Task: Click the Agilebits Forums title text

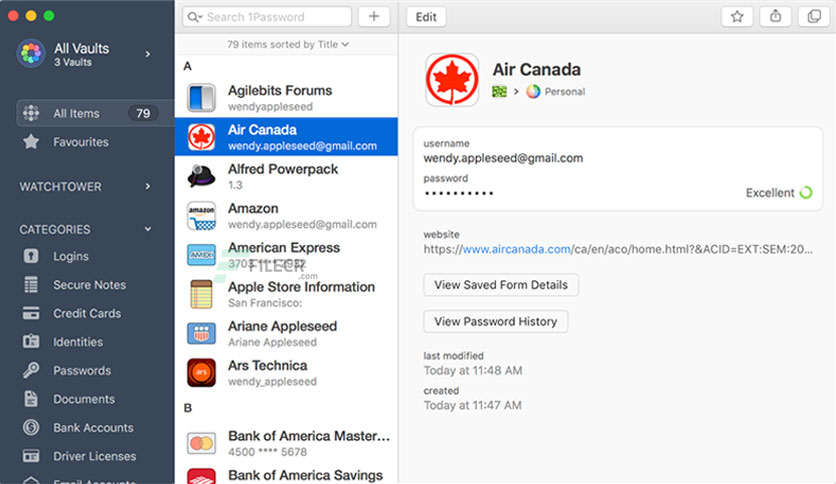Action: point(280,91)
